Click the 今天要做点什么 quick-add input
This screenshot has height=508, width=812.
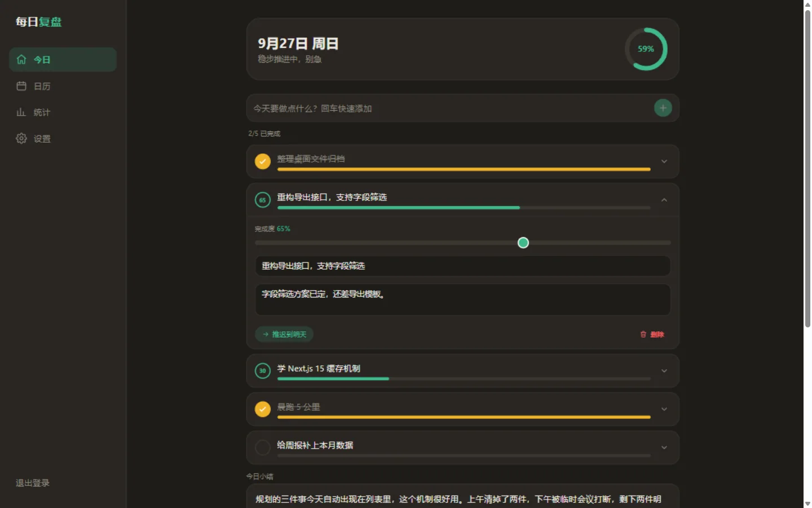451,108
